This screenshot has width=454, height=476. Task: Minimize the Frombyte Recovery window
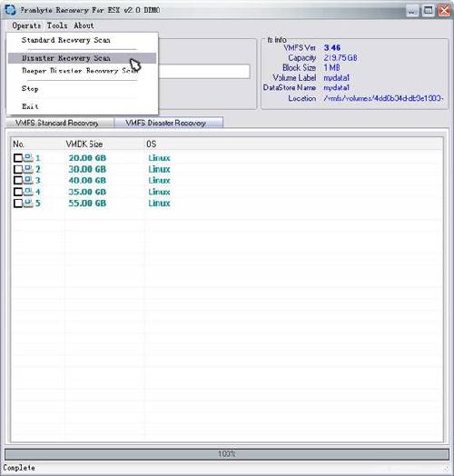[412, 11]
